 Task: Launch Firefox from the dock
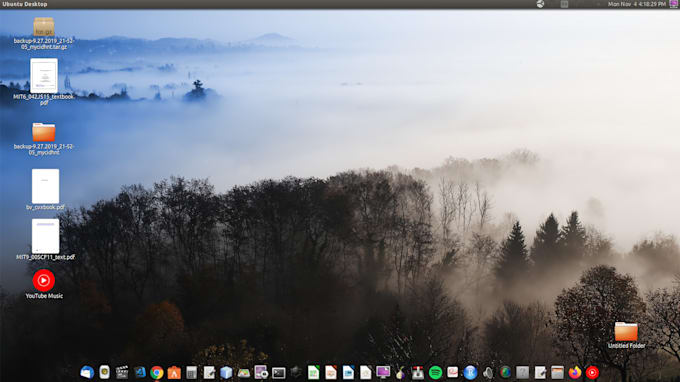[575, 372]
